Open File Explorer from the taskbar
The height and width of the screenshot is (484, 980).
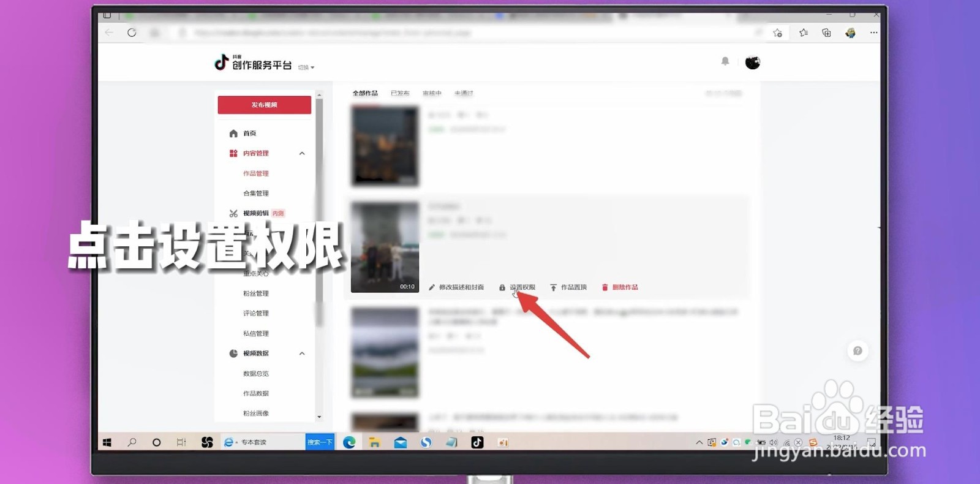point(374,442)
